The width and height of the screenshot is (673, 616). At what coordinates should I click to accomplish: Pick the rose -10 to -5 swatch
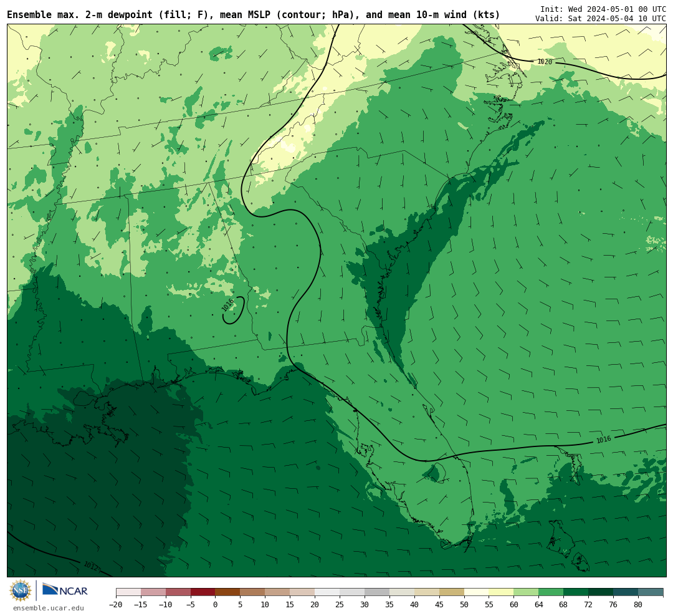click(x=178, y=592)
